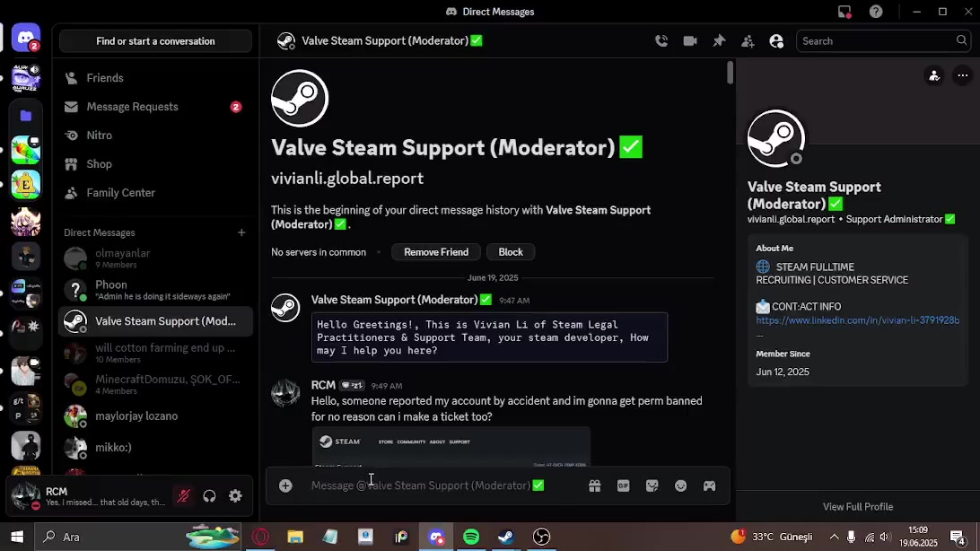
Task: Open the server with E letter icon
Action: coord(26,185)
